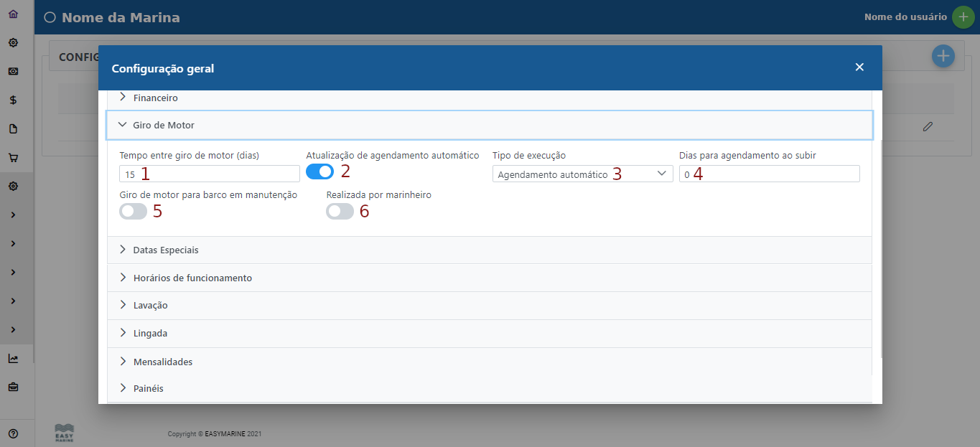The width and height of the screenshot is (980, 447).
Task: Click the help question mark icon
Action: click(x=13, y=433)
